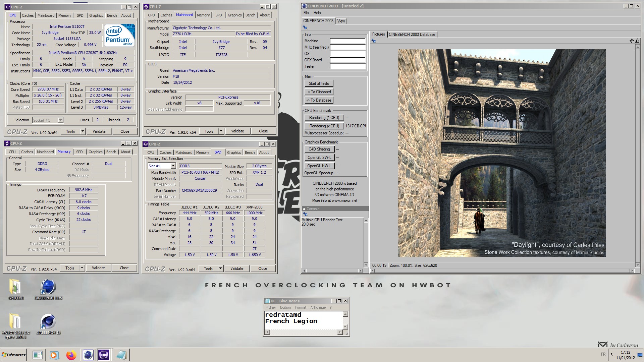Image resolution: width=644 pixels, height=362 pixels.
Task: Run the C4D Shading benchmark
Action: coord(319,149)
